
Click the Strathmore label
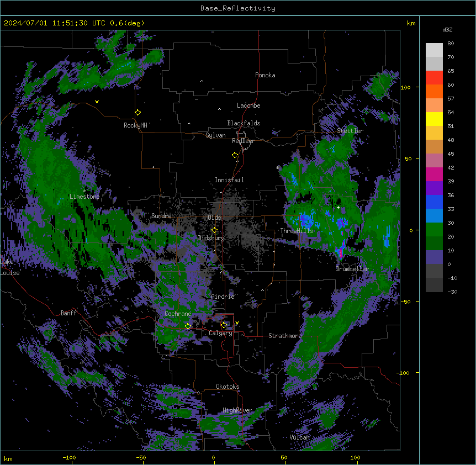coord(285,336)
